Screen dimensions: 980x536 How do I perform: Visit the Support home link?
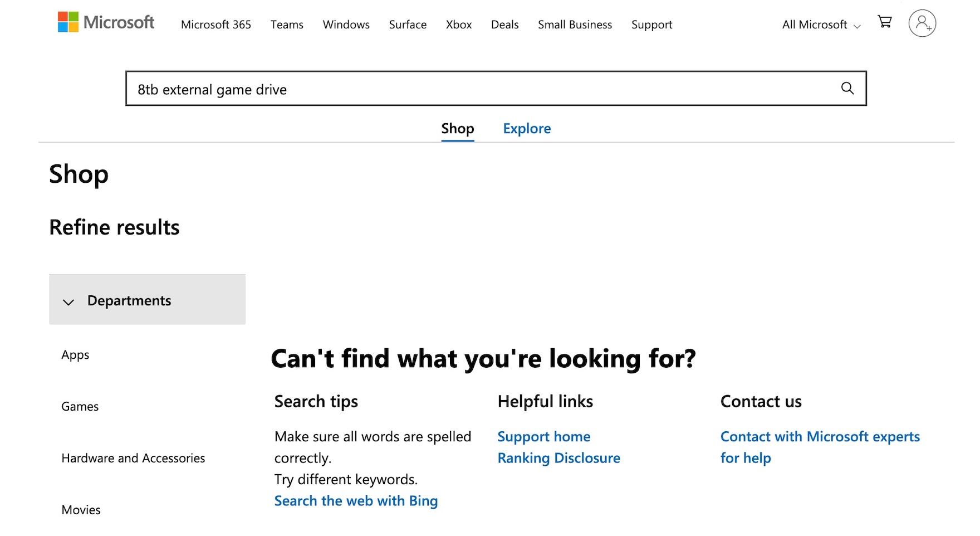tap(543, 437)
